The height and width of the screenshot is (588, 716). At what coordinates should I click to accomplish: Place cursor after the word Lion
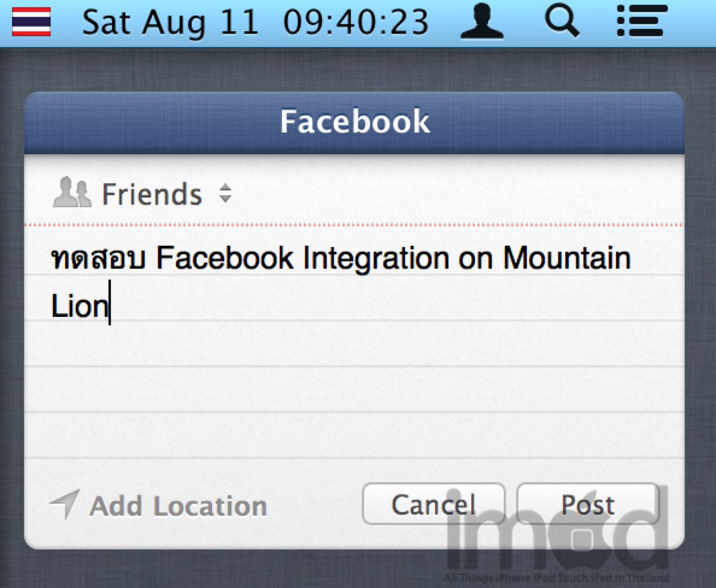109,307
